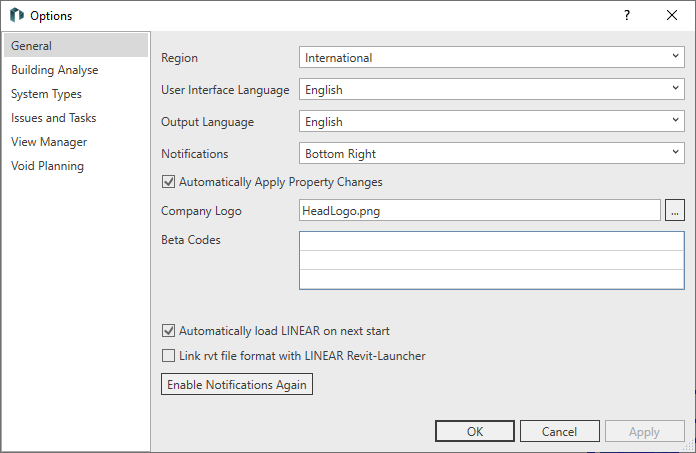The image size is (696, 453).
Task: Open User Interface Language dropdown
Action: [491, 89]
